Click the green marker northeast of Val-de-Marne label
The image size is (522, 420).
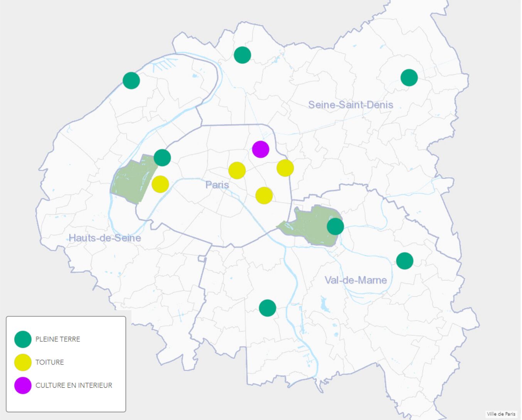(x=405, y=261)
